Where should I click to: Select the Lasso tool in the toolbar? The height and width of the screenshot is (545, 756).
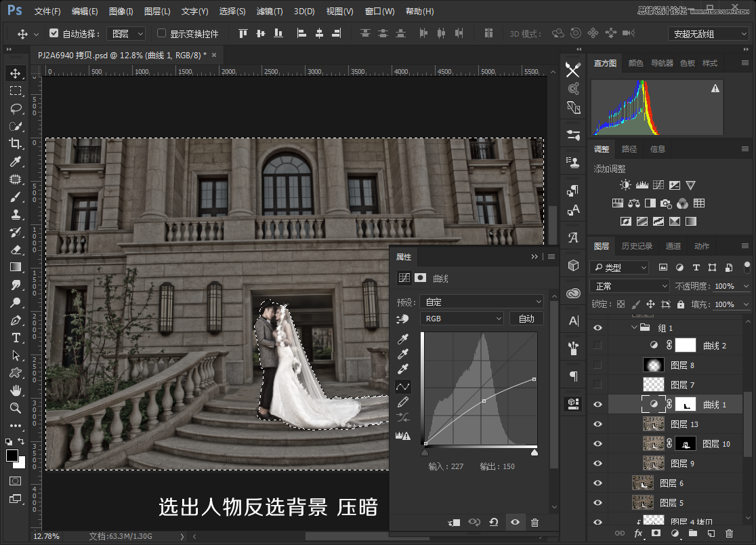pos(15,108)
